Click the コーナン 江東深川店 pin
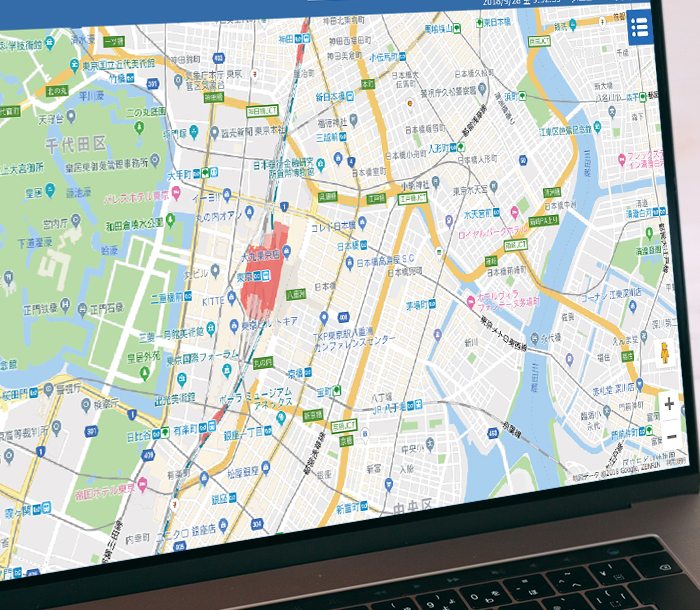700x610 pixels. point(632,306)
